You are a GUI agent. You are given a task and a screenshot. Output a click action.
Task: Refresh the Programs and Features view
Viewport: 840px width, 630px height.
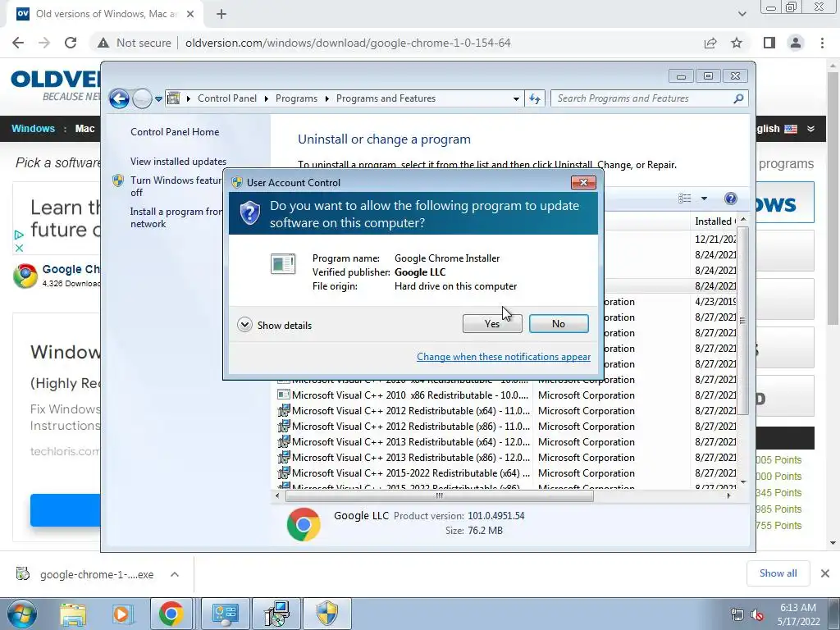tap(535, 98)
